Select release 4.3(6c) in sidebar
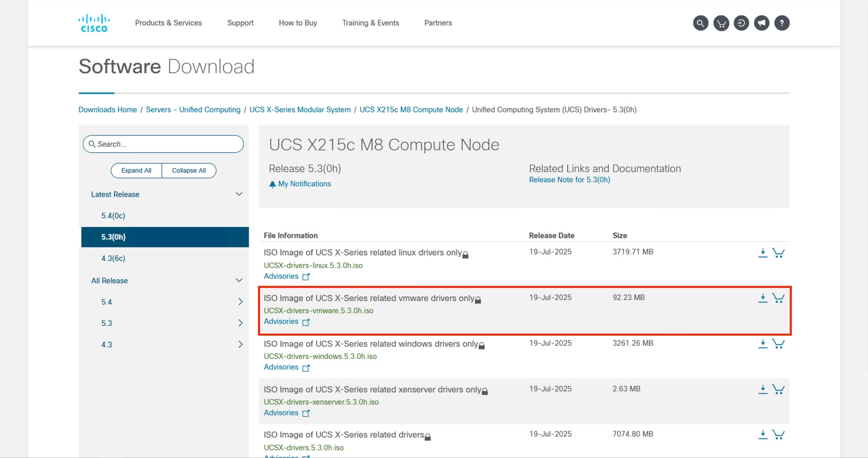The image size is (868, 458). coord(113,258)
